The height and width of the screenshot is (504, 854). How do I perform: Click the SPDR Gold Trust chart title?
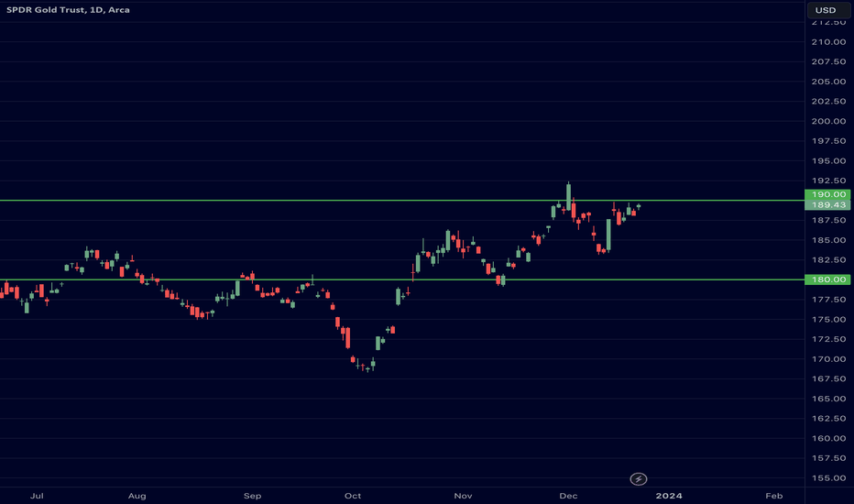pyautogui.click(x=68, y=10)
